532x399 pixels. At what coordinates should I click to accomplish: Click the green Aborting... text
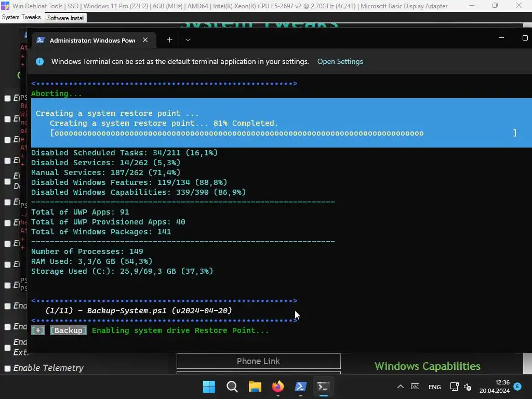pos(56,94)
